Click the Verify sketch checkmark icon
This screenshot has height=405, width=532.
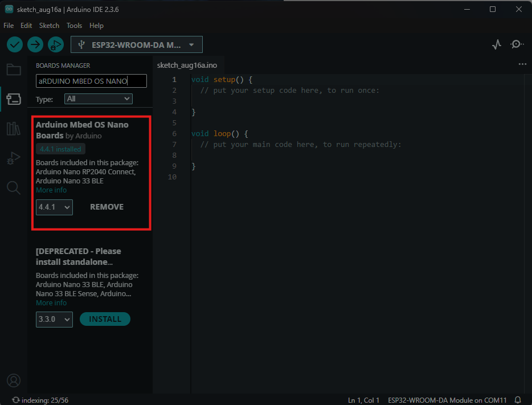15,44
